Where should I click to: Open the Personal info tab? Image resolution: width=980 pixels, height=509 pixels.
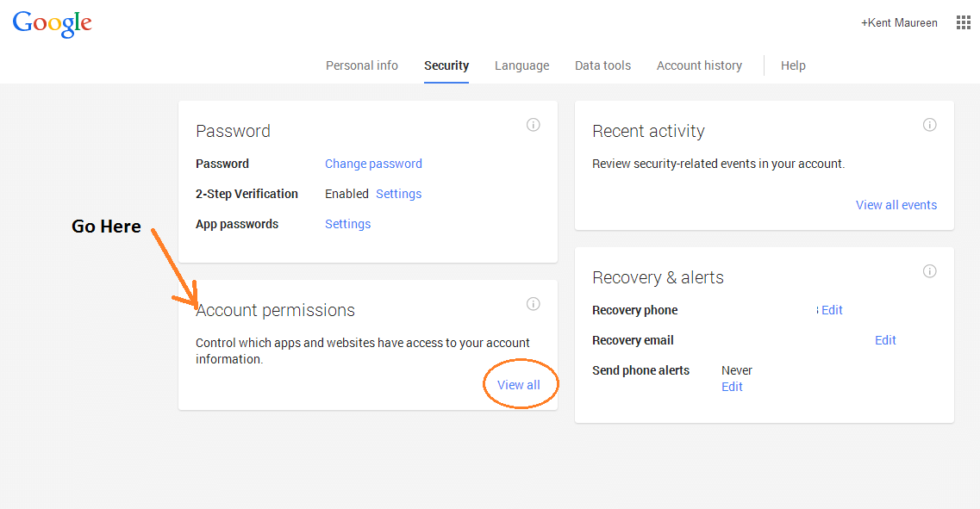(361, 65)
